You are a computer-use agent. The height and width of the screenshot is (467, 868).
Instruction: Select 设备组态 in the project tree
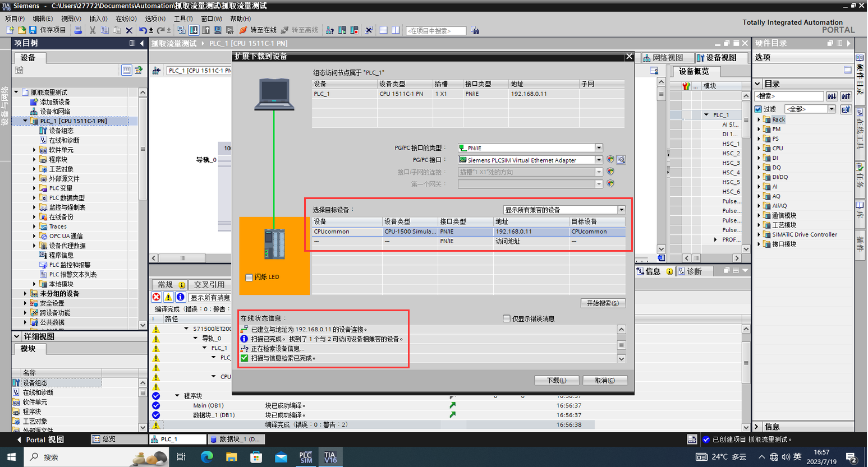pyautogui.click(x=61, y=131)
